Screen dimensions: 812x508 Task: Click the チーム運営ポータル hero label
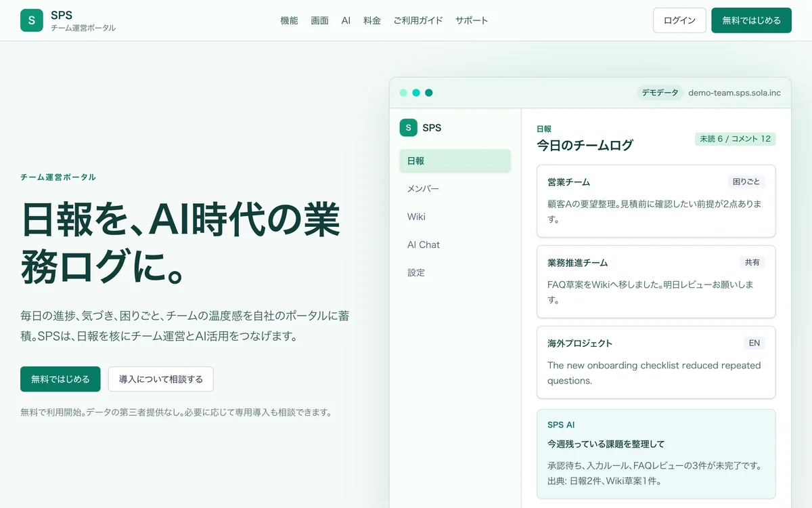click(58, 177)
